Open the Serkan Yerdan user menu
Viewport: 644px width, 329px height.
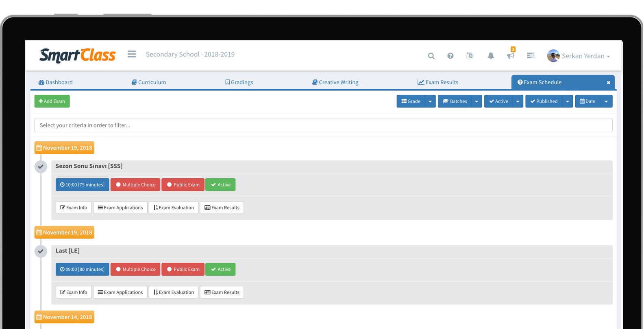[x=579, y=56]
